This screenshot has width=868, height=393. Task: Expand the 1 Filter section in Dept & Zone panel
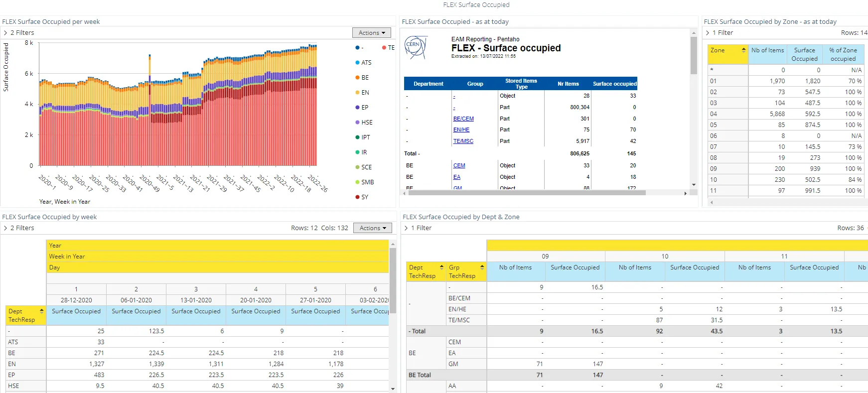418,228
